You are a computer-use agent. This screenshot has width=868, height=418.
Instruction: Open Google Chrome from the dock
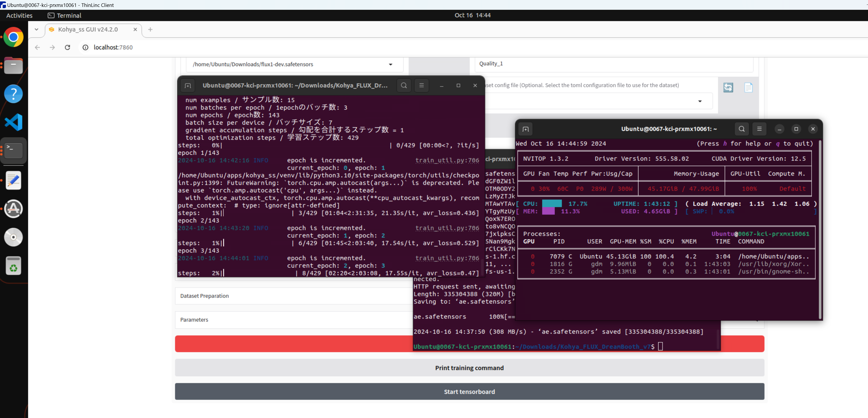point(13,37)
